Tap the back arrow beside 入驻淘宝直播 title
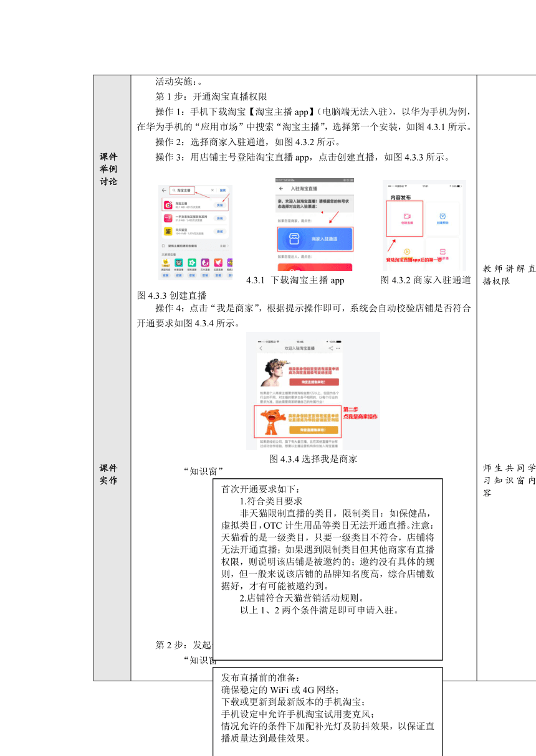This screenshot has width=536, height=756. 282,188
